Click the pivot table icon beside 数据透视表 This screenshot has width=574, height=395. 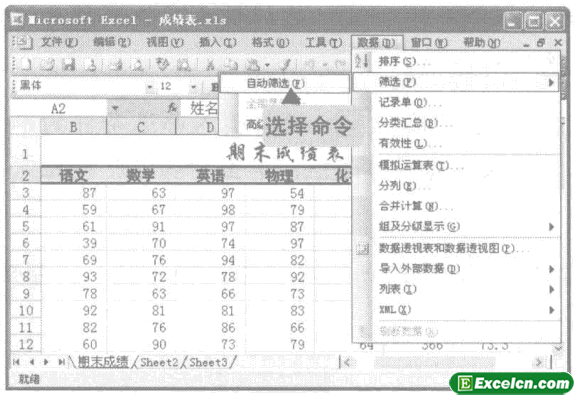pyautogui.click(x=363, y=249)
